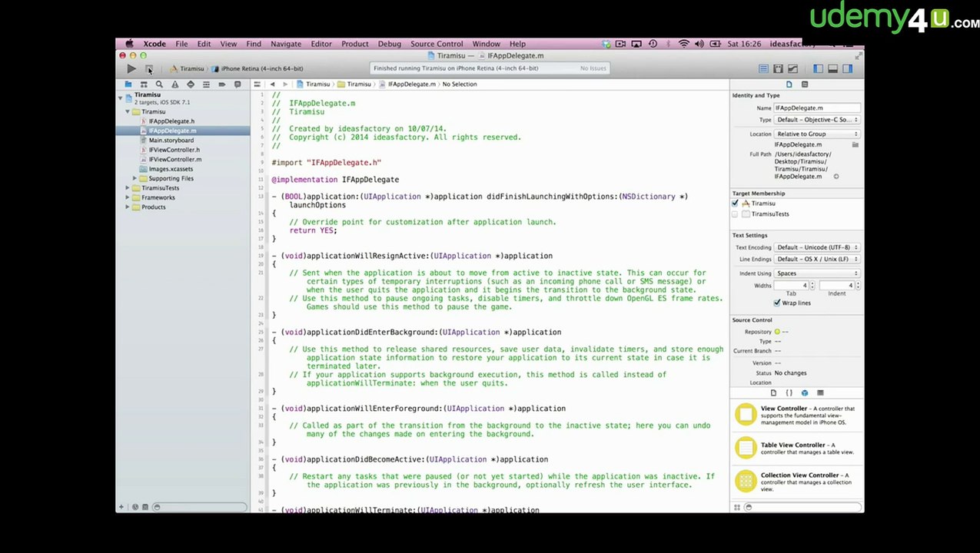The width and height of the screenshot is (980, 553).
Task: Check TiramisuTests target membership
Action: click(736, 214)
